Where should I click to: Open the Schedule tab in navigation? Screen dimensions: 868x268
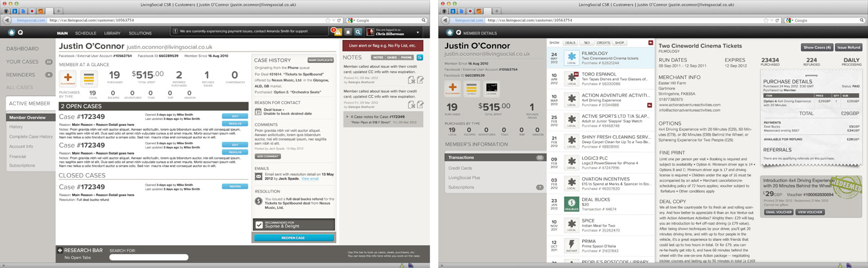pyautogui.click(x=86, y=33)
